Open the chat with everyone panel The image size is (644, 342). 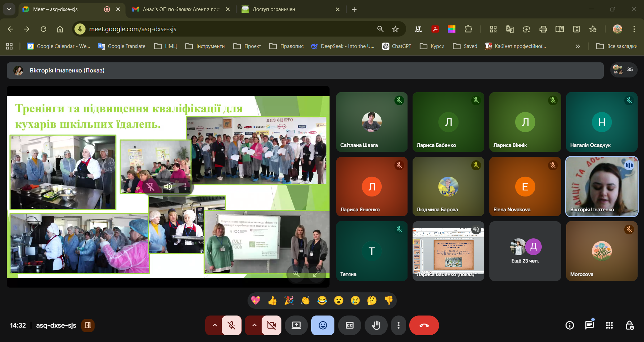coord(589,325)
